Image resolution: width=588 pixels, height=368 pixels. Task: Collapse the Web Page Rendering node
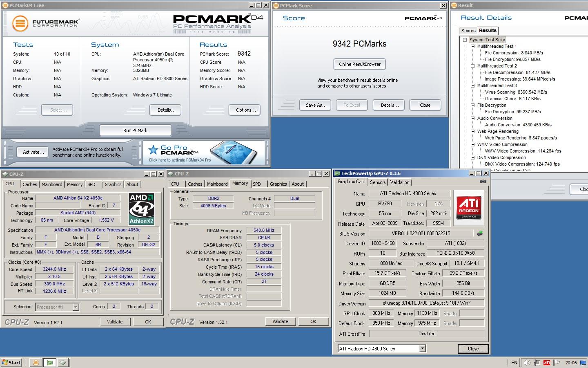point(473,131)
